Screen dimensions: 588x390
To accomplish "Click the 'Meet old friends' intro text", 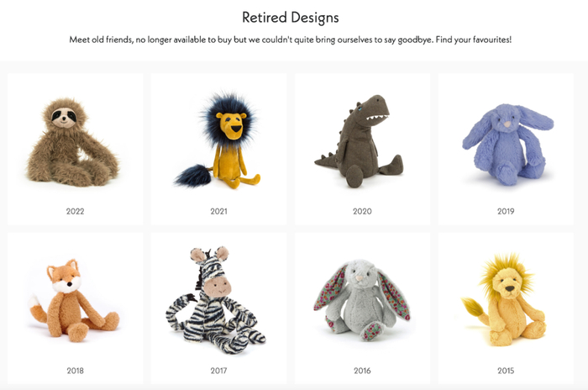I will point(101,40).
